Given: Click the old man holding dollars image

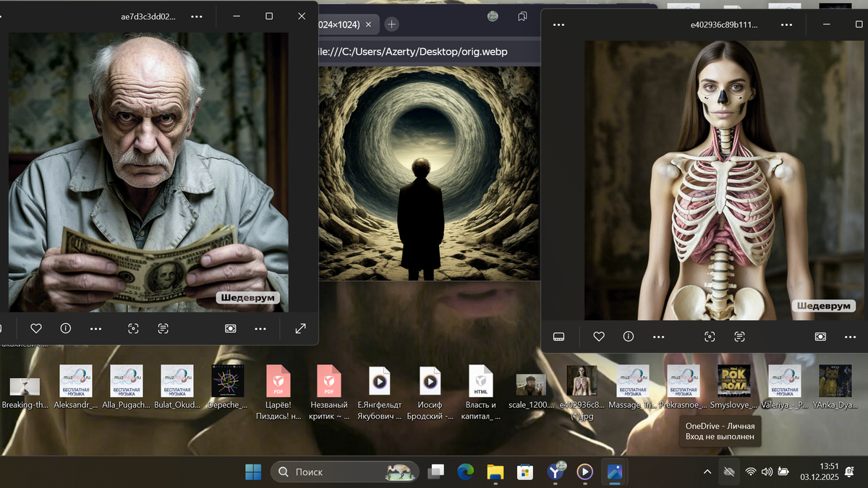Looking at the screenshot, I should pos(148,172).
